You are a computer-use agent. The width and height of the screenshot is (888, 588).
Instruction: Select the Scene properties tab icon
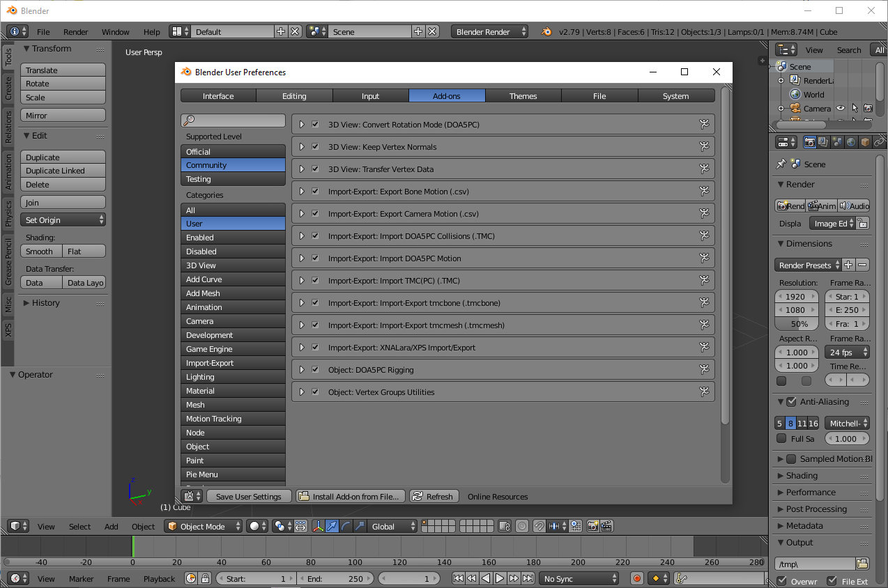click(837, 142)
